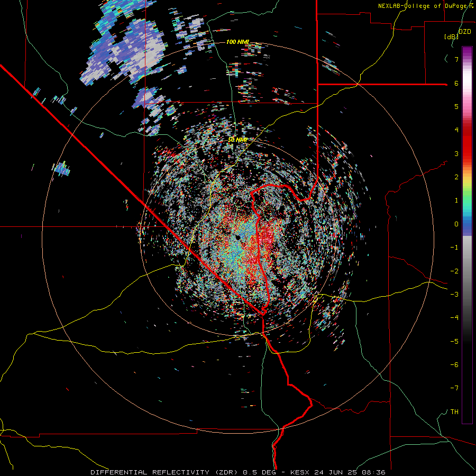Click the "2" value on the dB scale
The image size is (476, 476).
[x=456, y=177]
